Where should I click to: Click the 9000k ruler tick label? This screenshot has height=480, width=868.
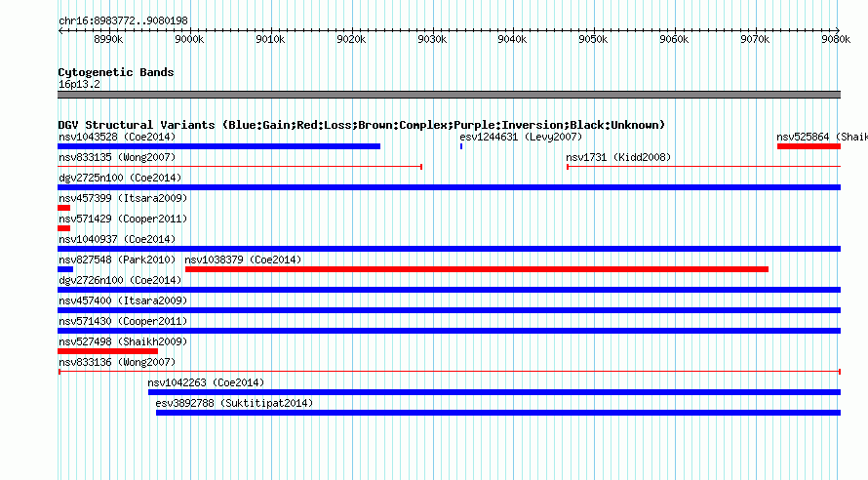click(x=189, y=39)
